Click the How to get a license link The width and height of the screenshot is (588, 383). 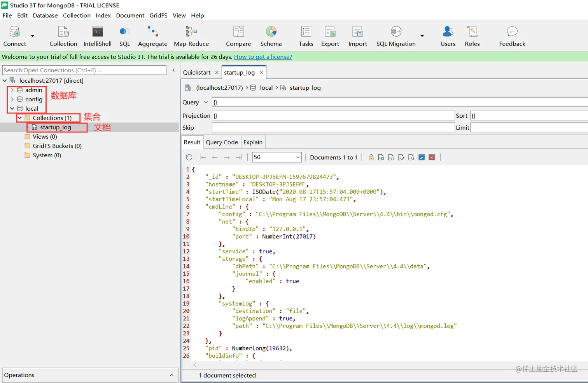coord(263,57)
